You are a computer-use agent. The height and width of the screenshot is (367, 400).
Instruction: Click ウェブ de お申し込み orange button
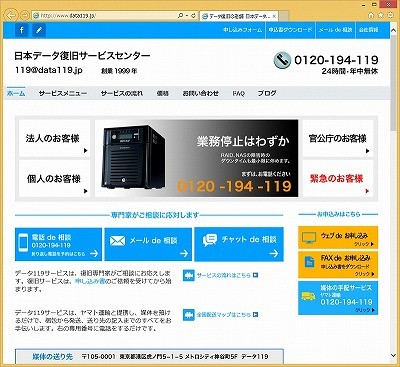(338, 237)
